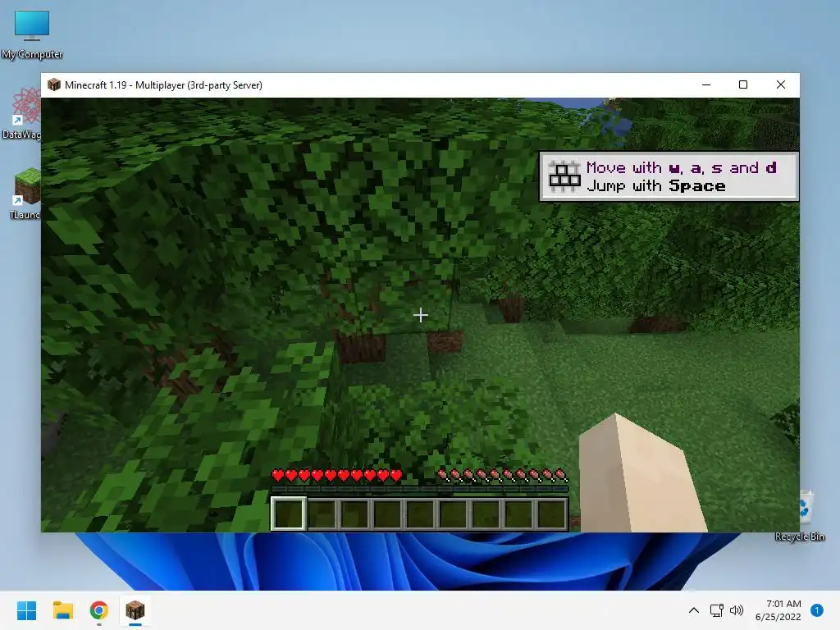Open Google Chrome from the taskbar
840x630 pixels.
pos(98,610)
